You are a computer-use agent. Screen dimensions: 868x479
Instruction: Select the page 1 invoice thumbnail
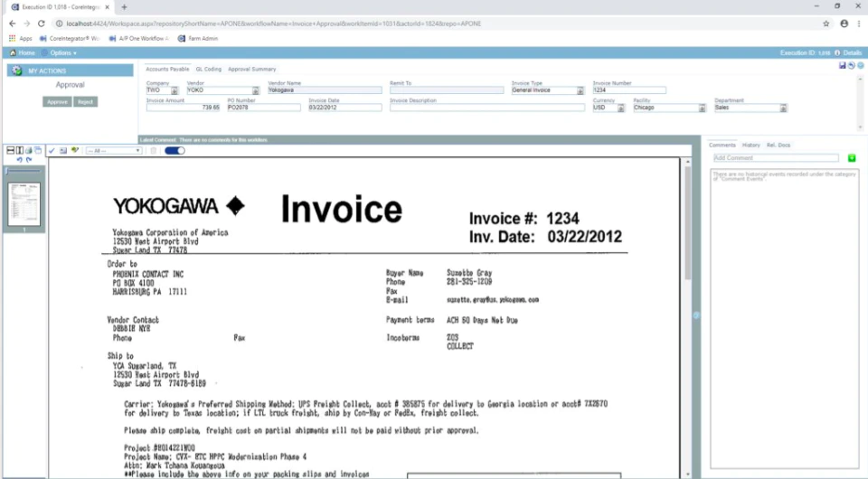(x=24, y=204)
